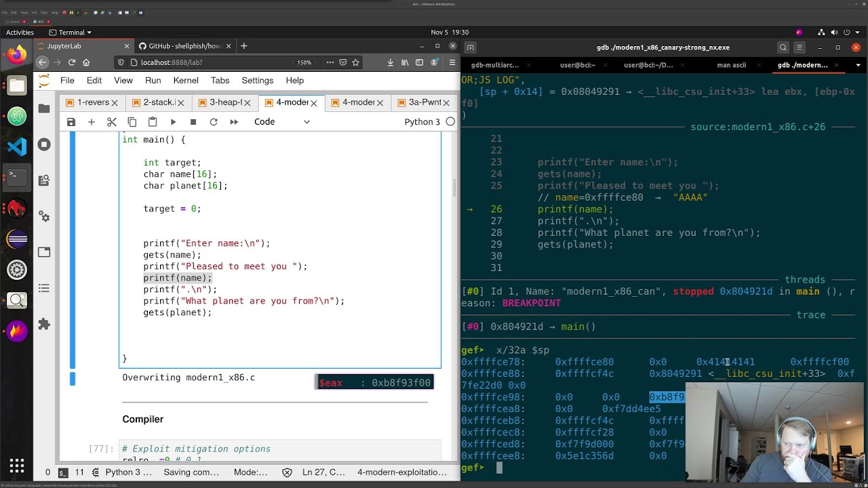The height and width of the screenshot is (488, 868).
Task: Open the Kernel menu
Action: click(x=186, y=81)
